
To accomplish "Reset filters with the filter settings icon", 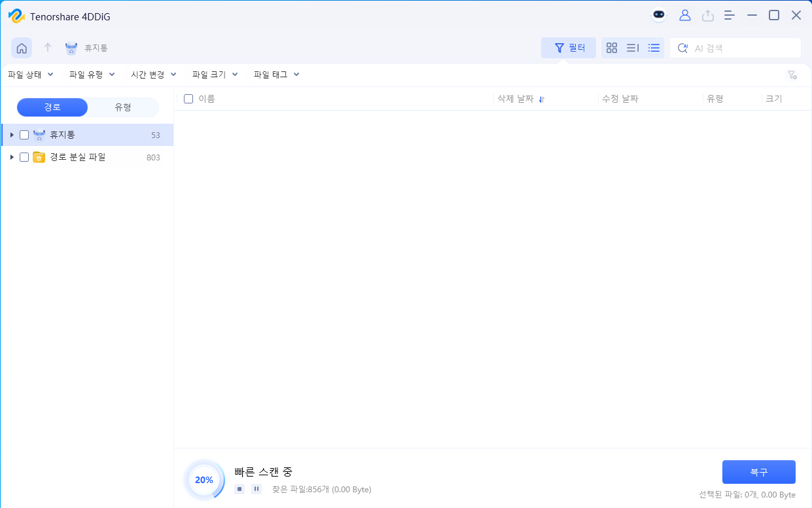I will click(792, 75).
